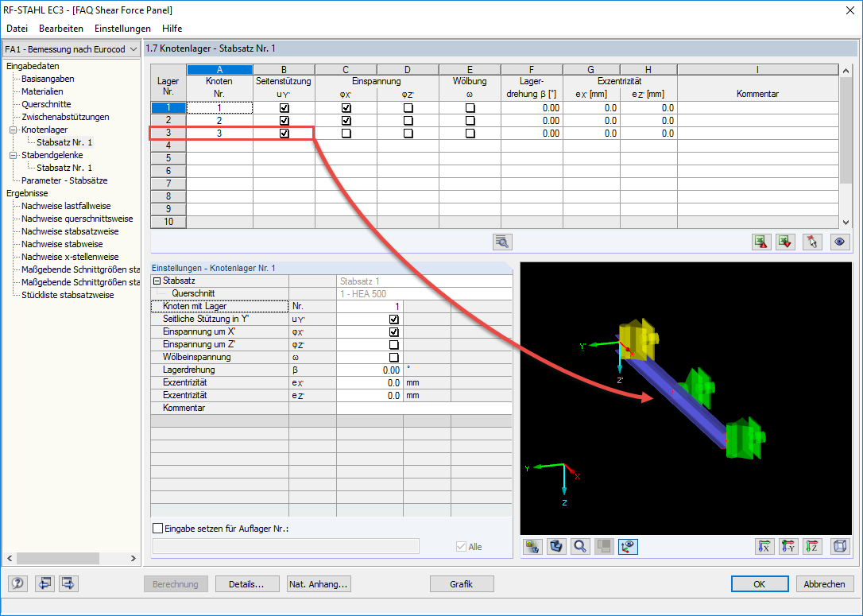Click the eye view icon below the table

(839, 242)
